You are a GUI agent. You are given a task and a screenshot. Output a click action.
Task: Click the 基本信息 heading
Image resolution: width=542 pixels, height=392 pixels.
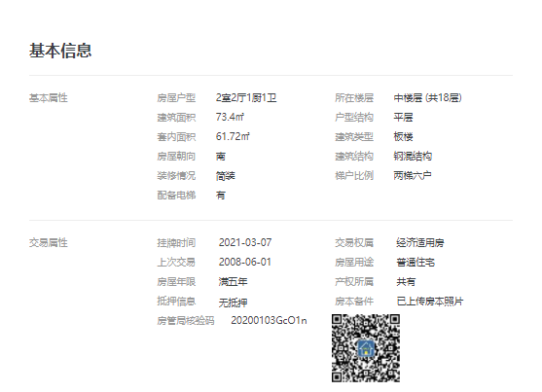point(60,51)
